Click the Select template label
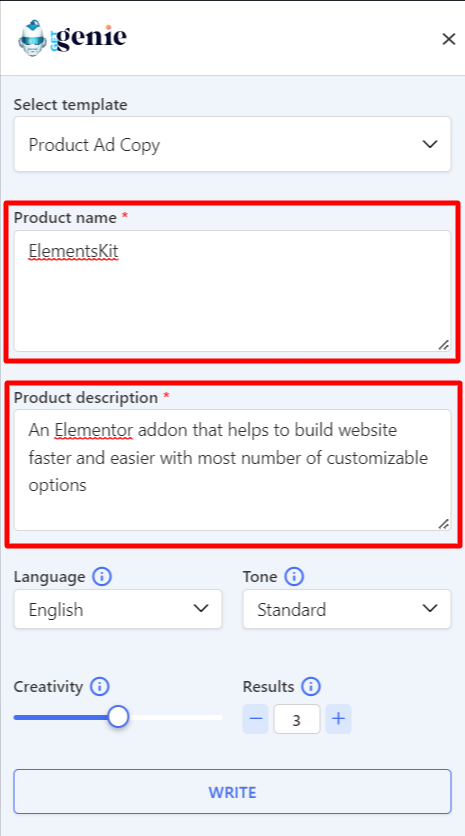The image size is (465, 836). 70,104
